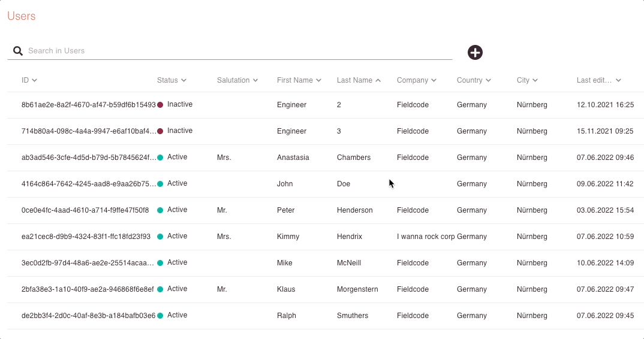Click the add user plus icon
The height and width of the screenshot is (339, 644).
pos(475,53)
